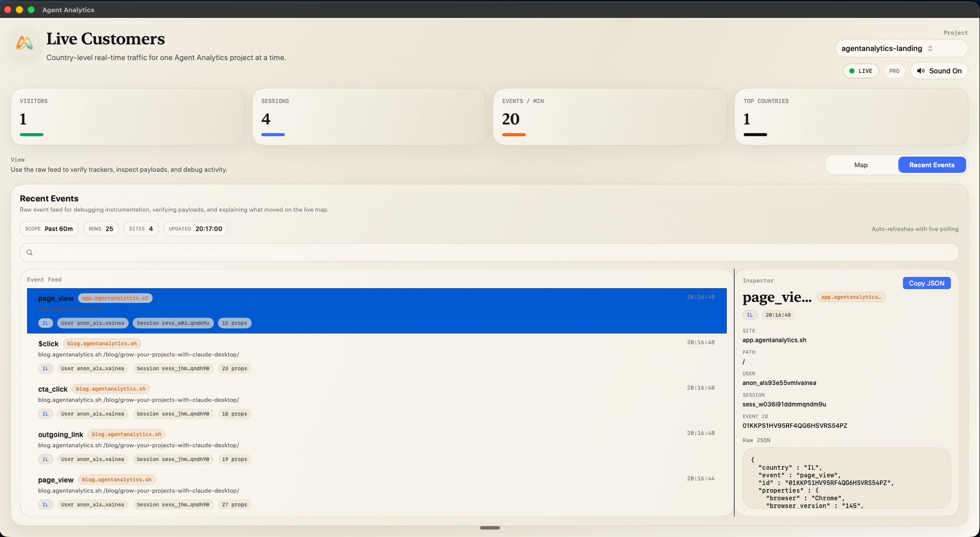Open the Scope Past 60m filter

tap(49, 229)
